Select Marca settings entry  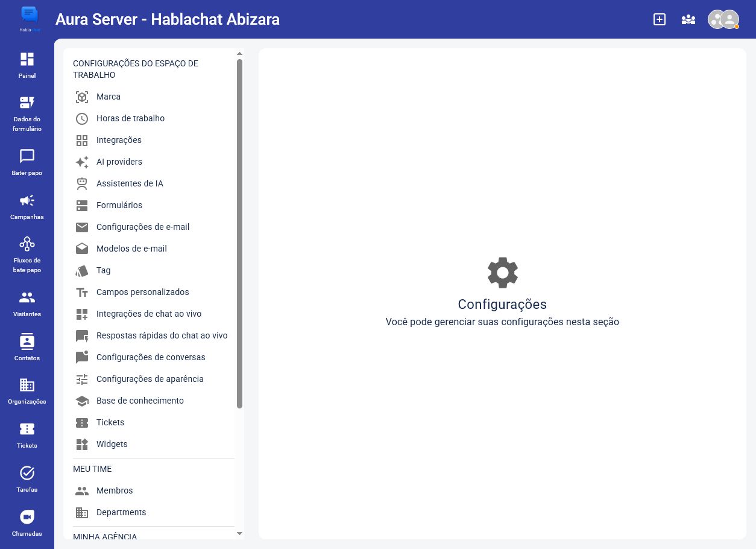[109, 97]
